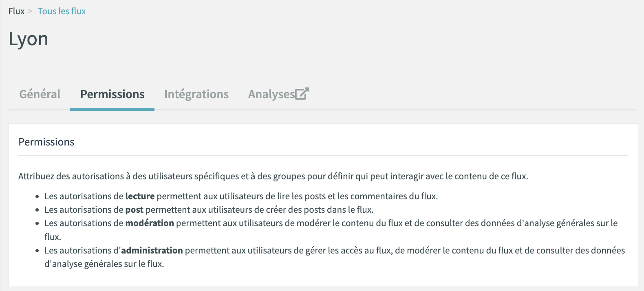Click the breadcrumb separator arrow after Flux
Screen dimensions: 644x291
30,11
